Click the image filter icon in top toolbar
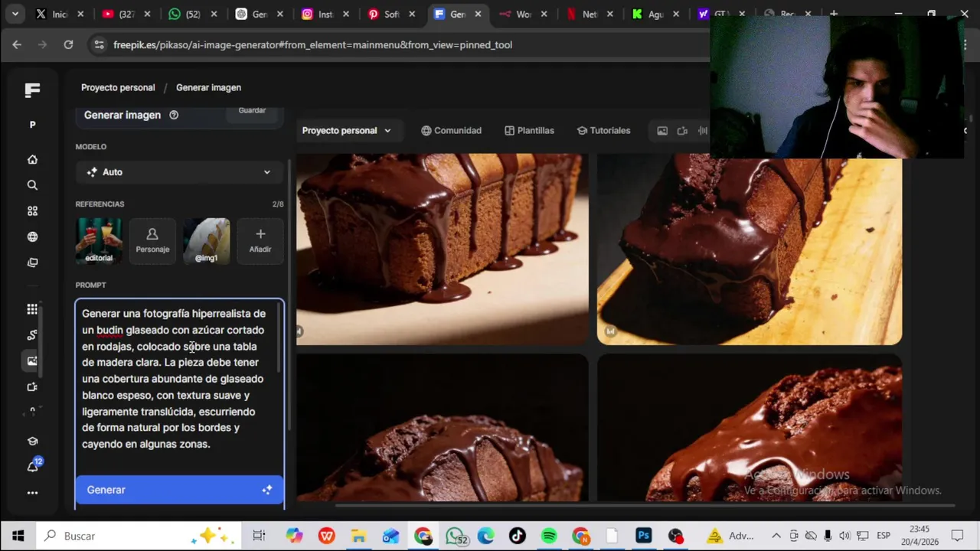 [x=662, y=131]
